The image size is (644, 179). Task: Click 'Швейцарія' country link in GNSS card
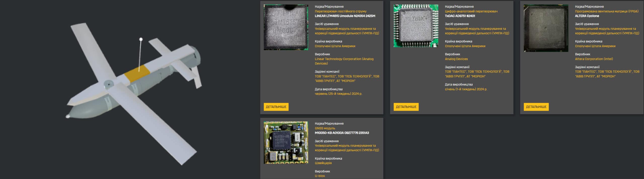coord(323,163)
